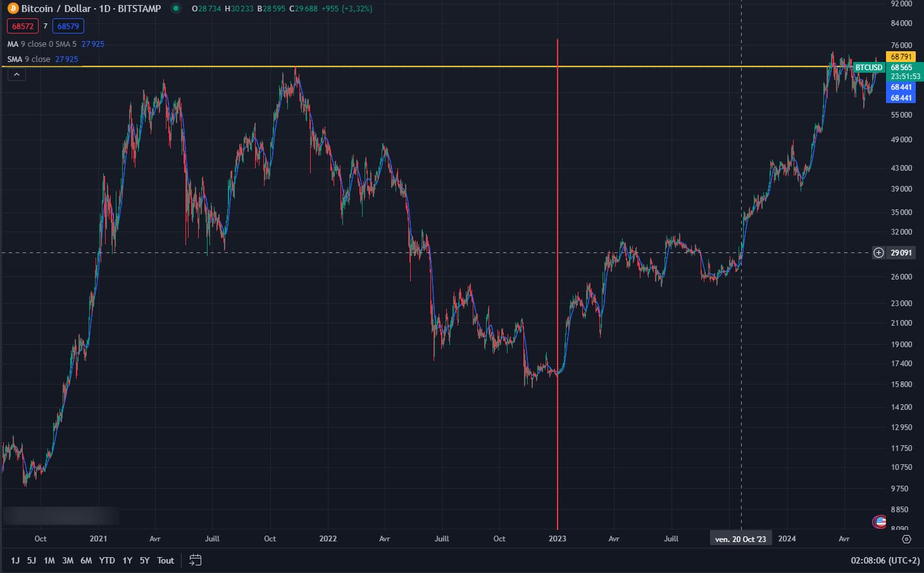Open chart settings gear near time axis
This screenshot has height=573, width=924.
(x=906, y=539)
